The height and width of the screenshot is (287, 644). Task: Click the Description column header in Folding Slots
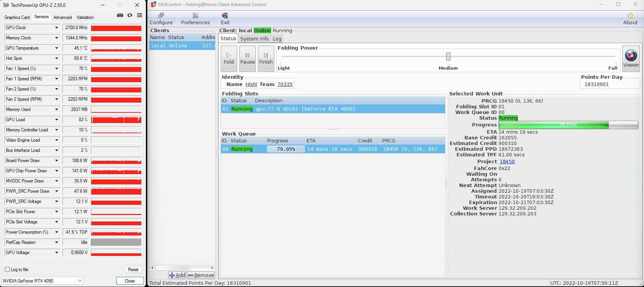tap(349, 101)
